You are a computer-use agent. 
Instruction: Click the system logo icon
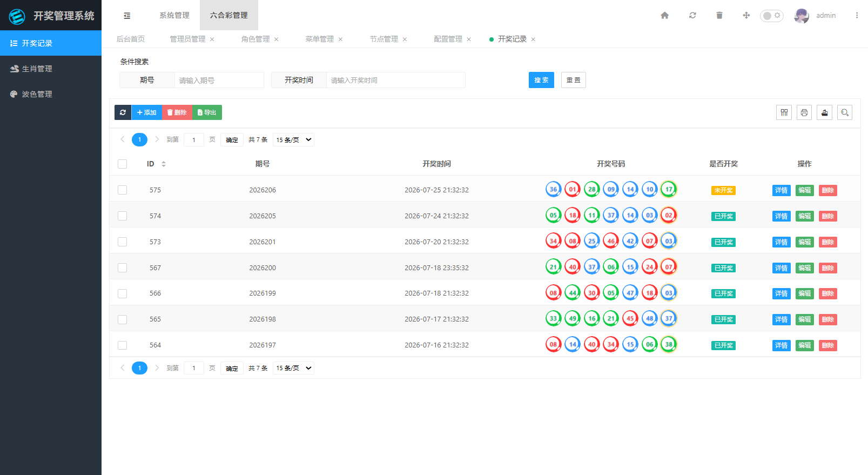(x=17, y=16)
